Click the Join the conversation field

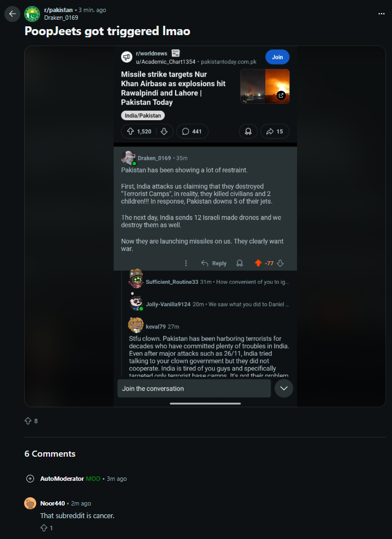point(194,389)
